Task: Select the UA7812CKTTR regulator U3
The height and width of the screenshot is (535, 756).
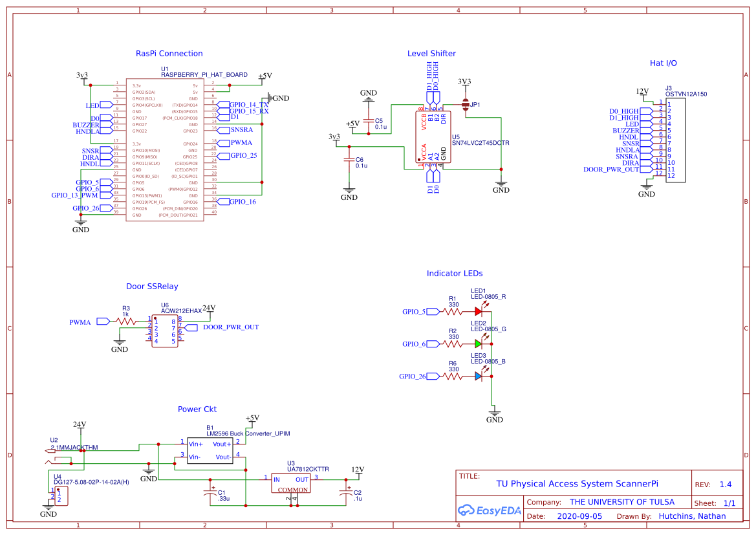Action: click(291, 482)
